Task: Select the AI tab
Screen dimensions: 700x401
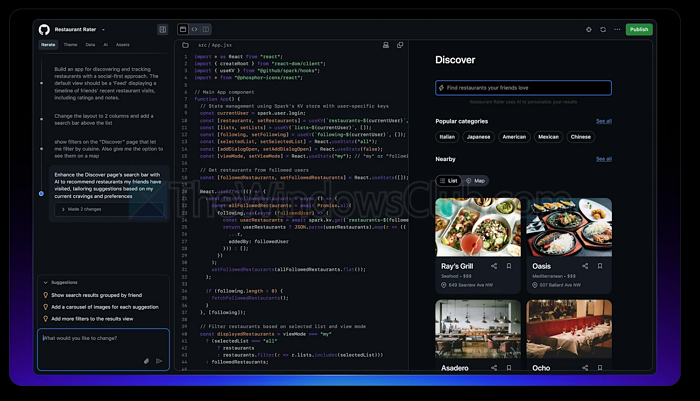Action: [x=105, y=45]
